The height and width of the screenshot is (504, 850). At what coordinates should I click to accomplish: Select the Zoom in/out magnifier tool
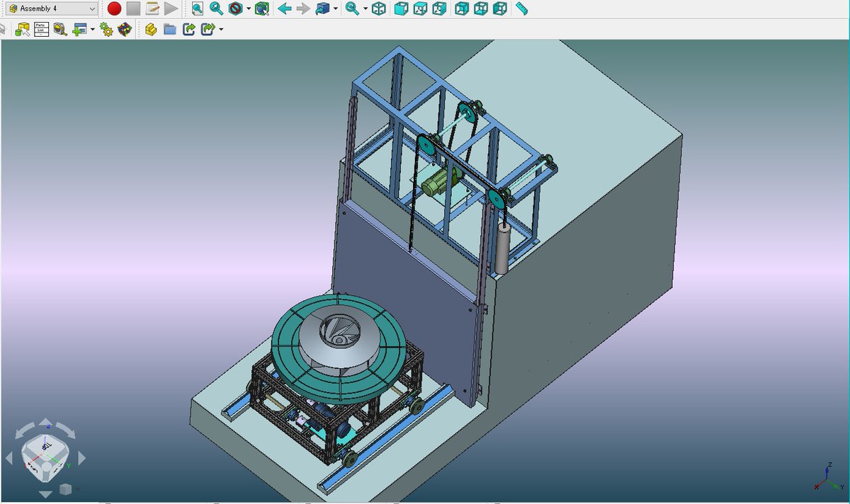[216, 8]
